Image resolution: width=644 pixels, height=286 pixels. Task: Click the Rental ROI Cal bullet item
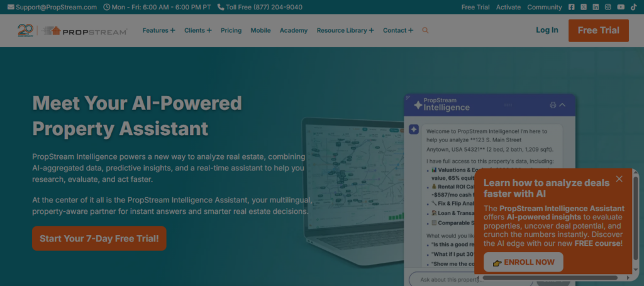453,190
